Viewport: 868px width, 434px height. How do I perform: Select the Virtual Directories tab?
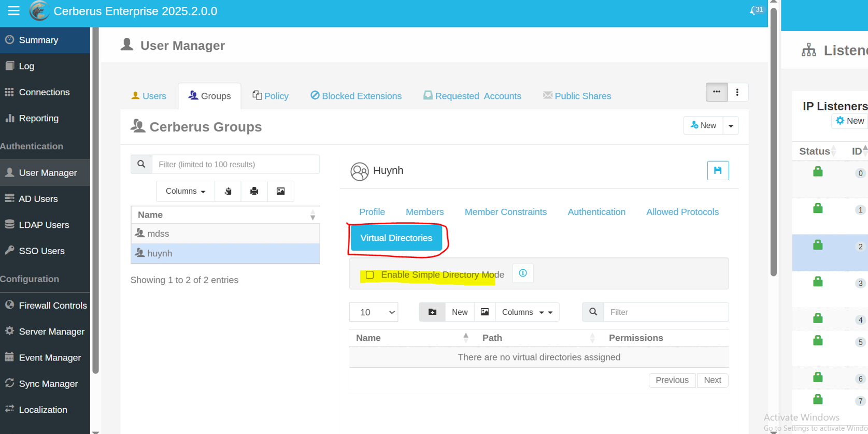396,238
